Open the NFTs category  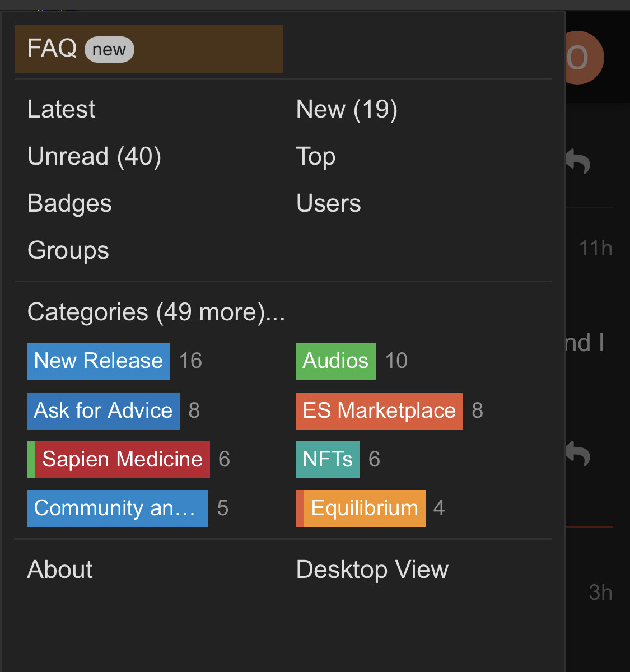[328, 460]
